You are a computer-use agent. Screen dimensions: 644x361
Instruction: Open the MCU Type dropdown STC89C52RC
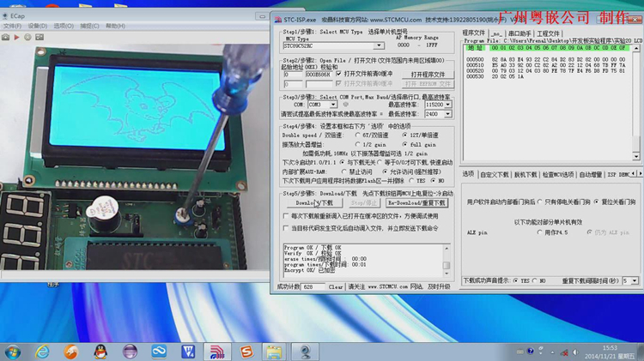click(379, 45)
